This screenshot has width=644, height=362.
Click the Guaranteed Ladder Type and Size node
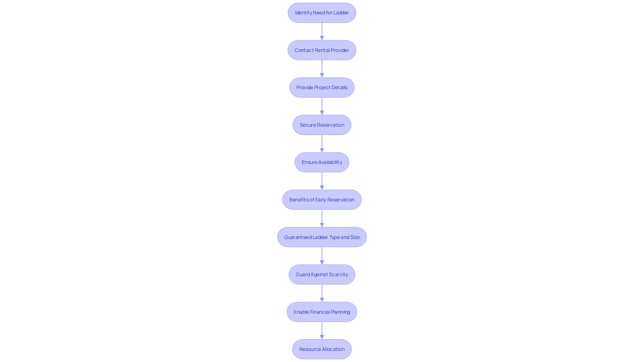click(x=322, y=236)
